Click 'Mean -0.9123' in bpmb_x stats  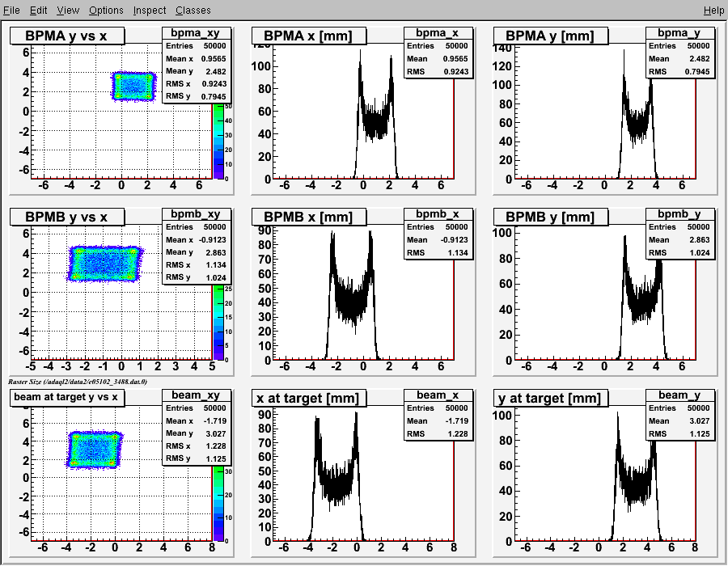tap(438, 239)
